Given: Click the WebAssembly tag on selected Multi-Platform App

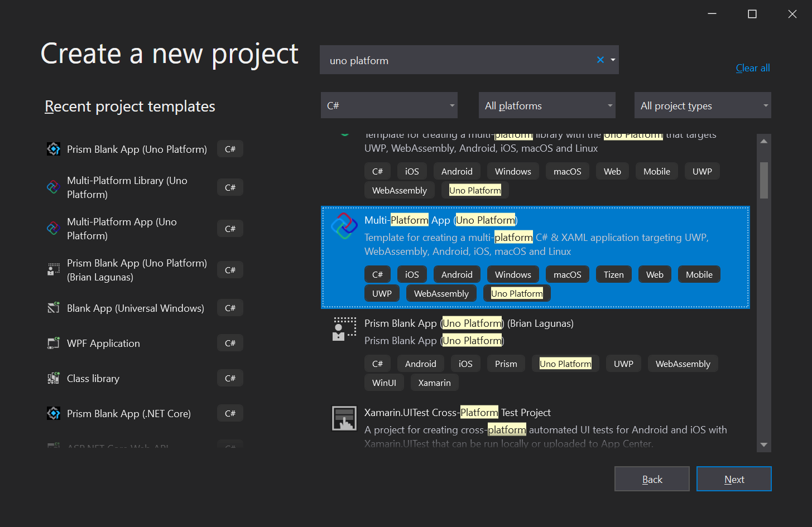Looking at the screenshot, I should point(441,293).
